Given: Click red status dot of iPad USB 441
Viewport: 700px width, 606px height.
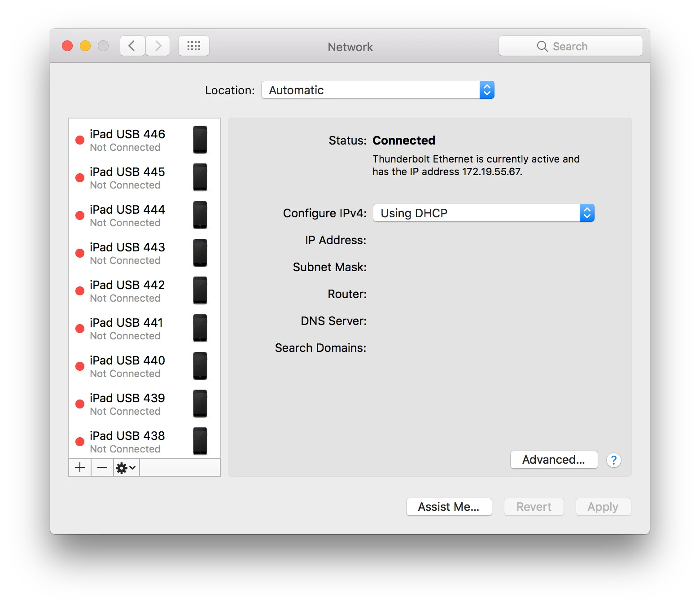Looking at the screenshot, I should click(80, 329).
